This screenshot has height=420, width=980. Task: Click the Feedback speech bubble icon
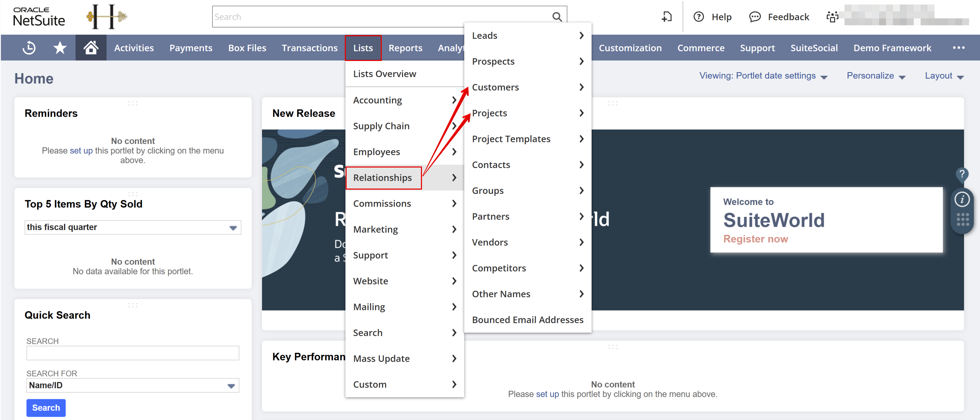point(755,17)
